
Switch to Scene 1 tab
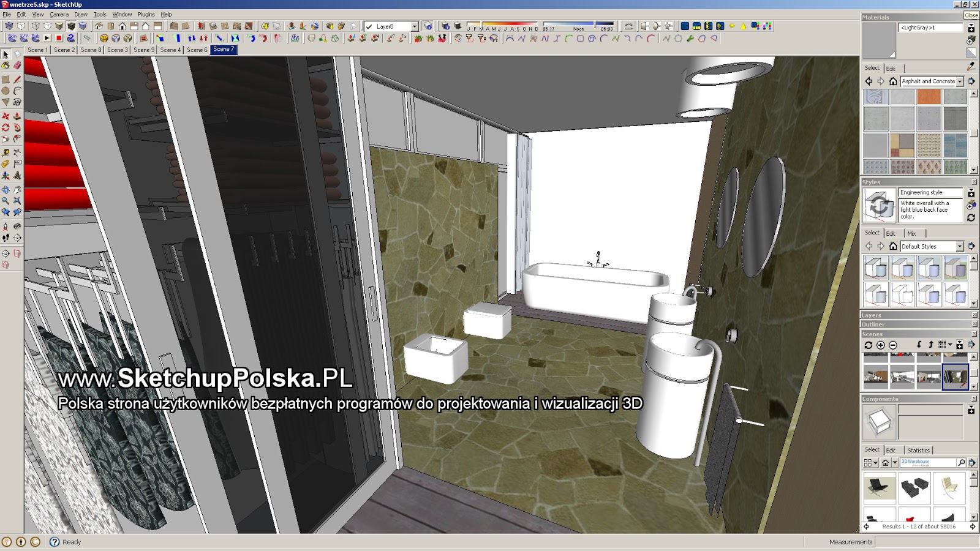click(x=37, y=50)
